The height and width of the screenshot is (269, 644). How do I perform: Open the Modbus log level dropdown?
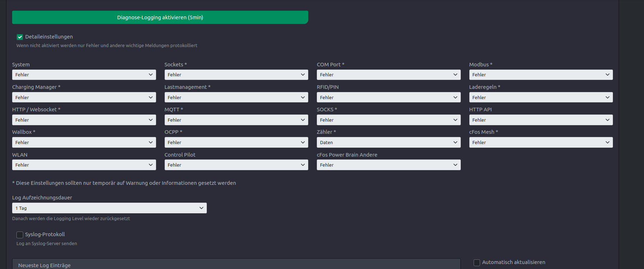point(541,75)
